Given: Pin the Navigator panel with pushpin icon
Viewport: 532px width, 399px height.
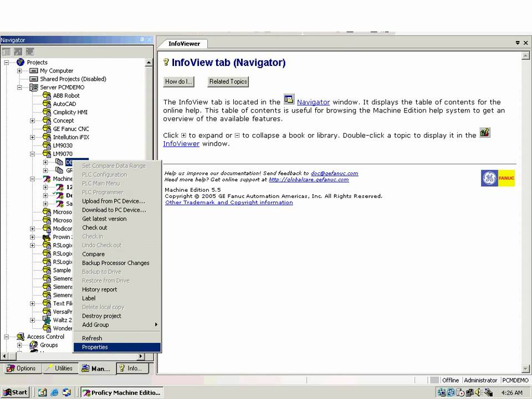Looking at the screenshot, I should 142,40.
